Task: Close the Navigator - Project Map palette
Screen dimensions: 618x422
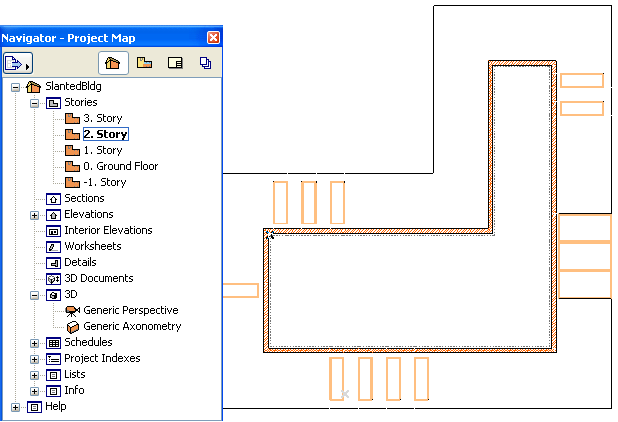Action: tap(213, 37)
